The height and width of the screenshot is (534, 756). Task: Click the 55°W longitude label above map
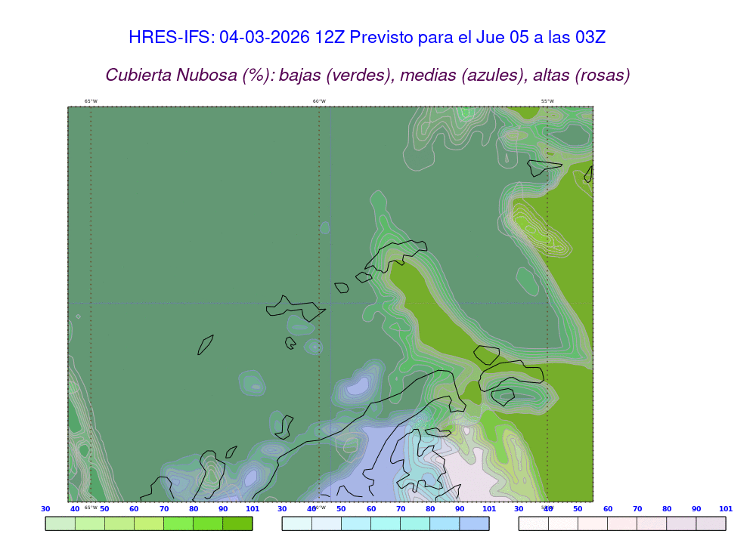(547, 101)
